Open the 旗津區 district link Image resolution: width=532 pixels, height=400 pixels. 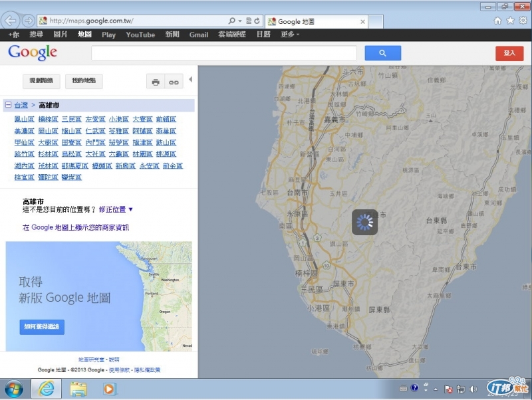coord(142,142)
